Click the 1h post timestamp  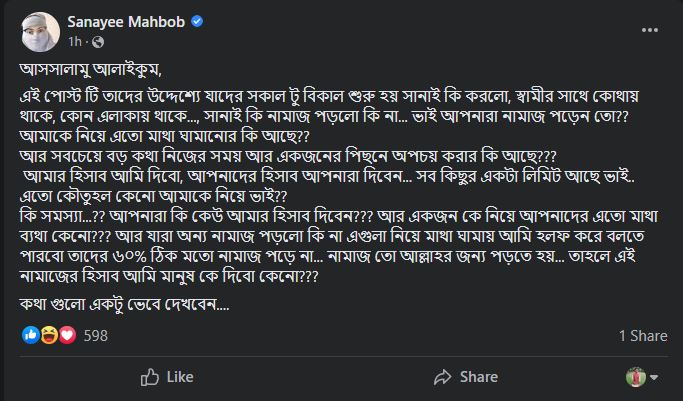coord(74,42)
